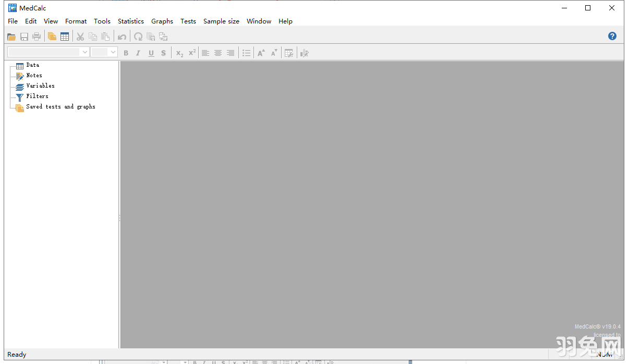The image size is (628, 364).
Task: Click the Undo arrow icon
Action: click(x=122, y=37)
